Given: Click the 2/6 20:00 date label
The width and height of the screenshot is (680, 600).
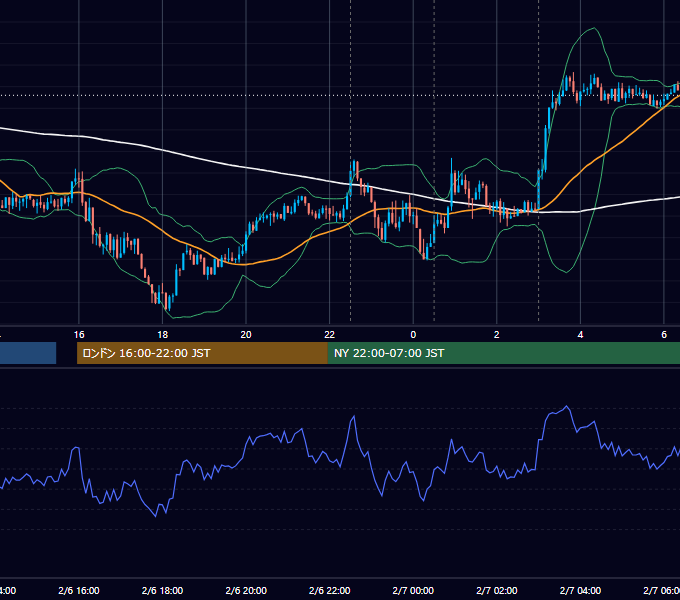Looking at the screenshot, I should click(x=246, y=590).
